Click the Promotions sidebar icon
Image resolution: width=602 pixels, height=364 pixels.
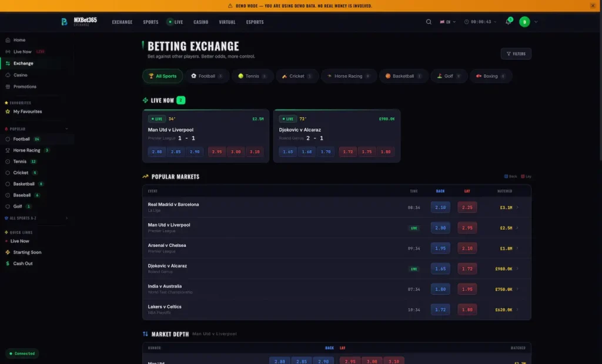(8, 86)
